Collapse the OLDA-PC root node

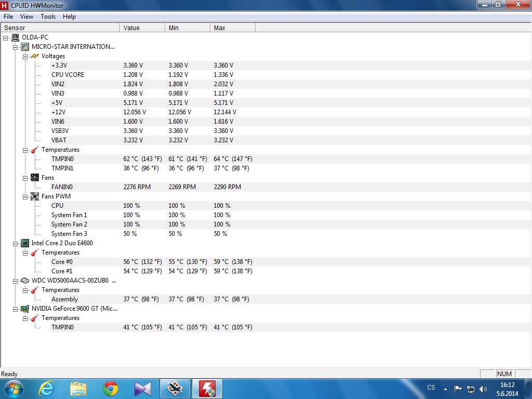tap(5, 37)
